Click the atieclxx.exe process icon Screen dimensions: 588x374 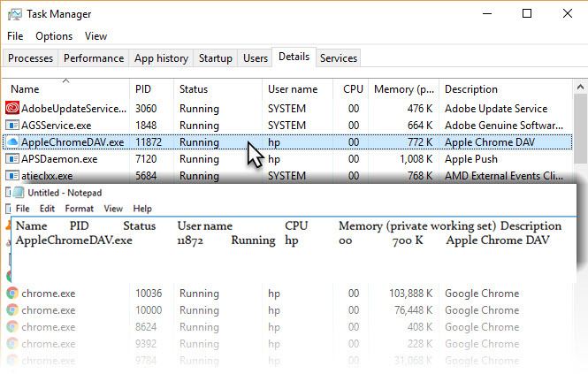coord(12,175)
